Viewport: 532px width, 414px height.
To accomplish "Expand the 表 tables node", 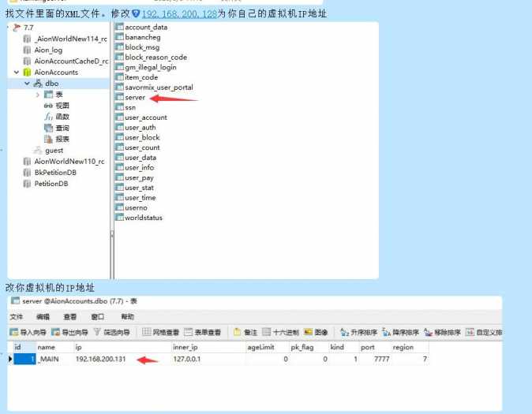I will pyautogui.click(x=38, y=95).
